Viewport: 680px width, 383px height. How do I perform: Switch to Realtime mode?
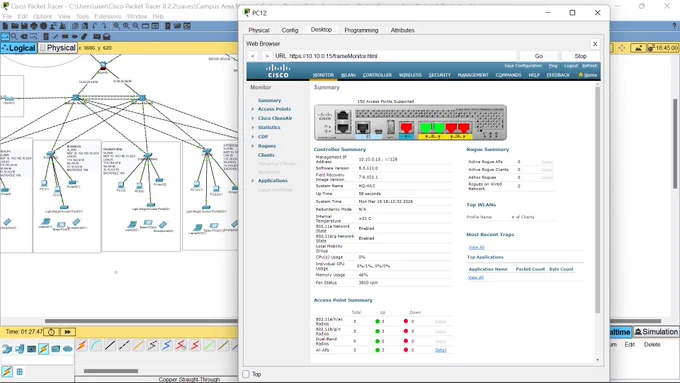620,332
